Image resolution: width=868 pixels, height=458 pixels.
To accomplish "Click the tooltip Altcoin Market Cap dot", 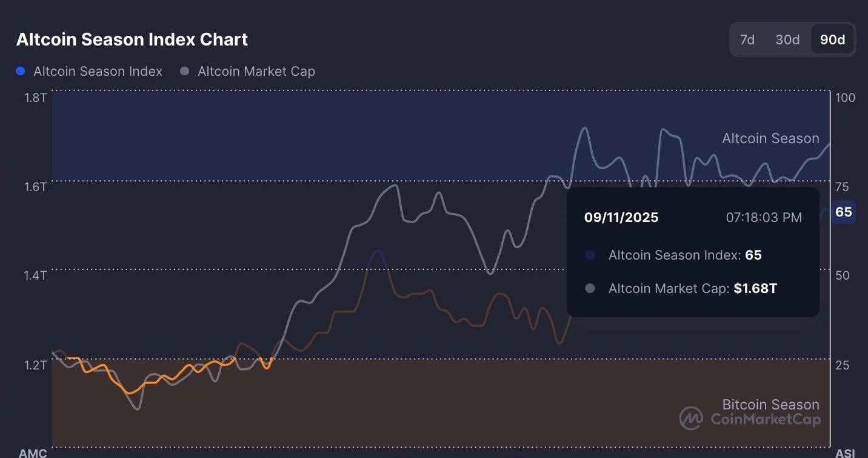I will [590, 289].
